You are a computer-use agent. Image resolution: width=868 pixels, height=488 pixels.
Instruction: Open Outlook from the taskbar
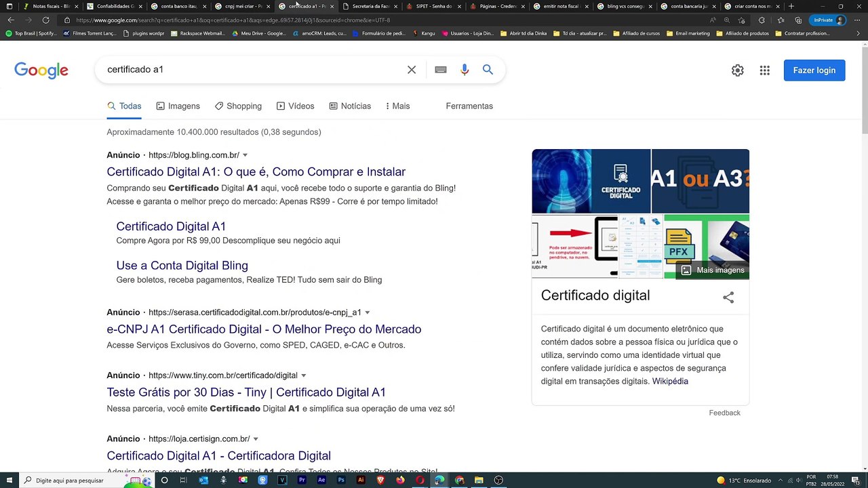[203, 481]
